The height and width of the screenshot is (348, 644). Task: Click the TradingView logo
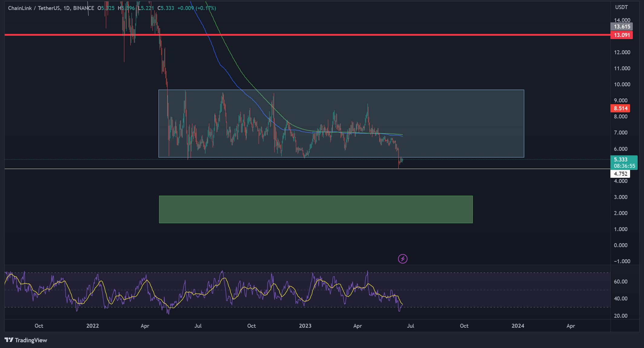point(26,340)
